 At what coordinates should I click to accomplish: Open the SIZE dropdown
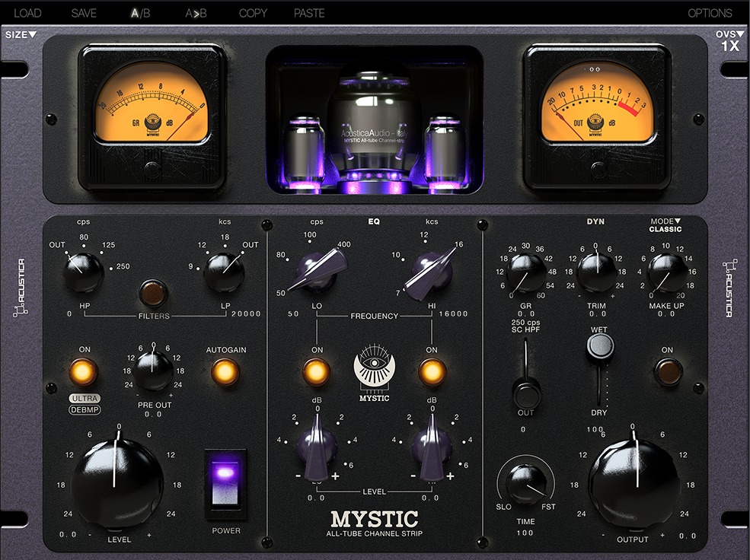click(x=21, y=34)
